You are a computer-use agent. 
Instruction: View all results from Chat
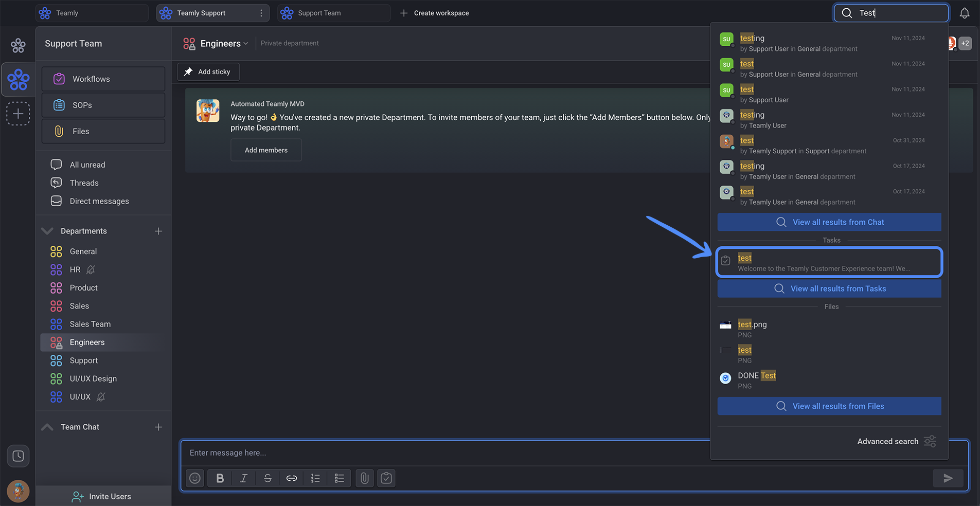tap(829, 222)
